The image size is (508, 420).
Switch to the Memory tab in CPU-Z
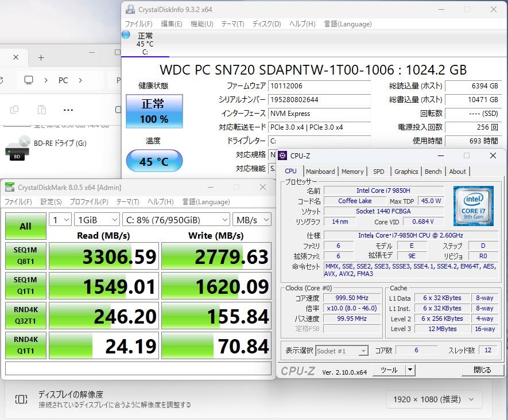click(x=352, y=172)
